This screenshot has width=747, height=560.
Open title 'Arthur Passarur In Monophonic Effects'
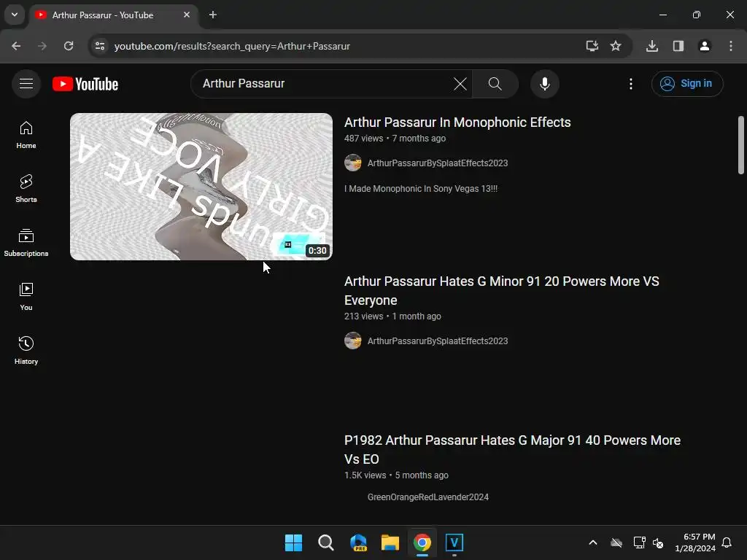pyautogui.click(x=457, y=122)
